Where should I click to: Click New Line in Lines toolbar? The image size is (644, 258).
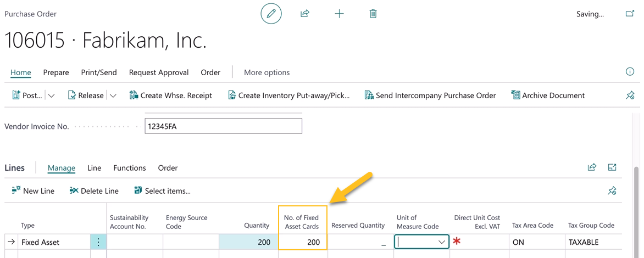(x=33, y=191)
